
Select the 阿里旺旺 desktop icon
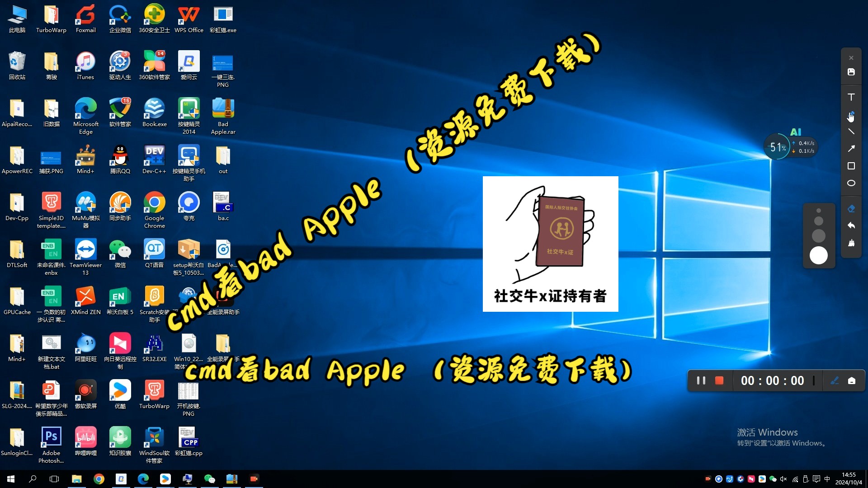point(85,348)
